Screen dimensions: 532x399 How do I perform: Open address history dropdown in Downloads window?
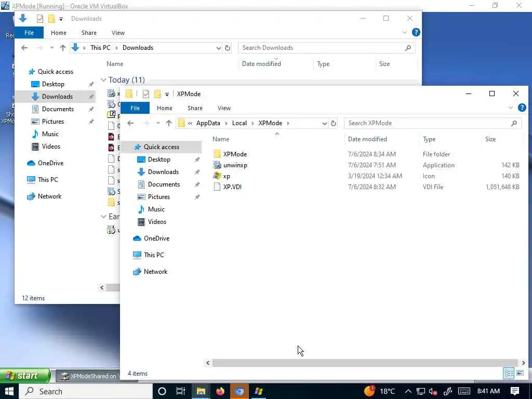coord(219,48)
